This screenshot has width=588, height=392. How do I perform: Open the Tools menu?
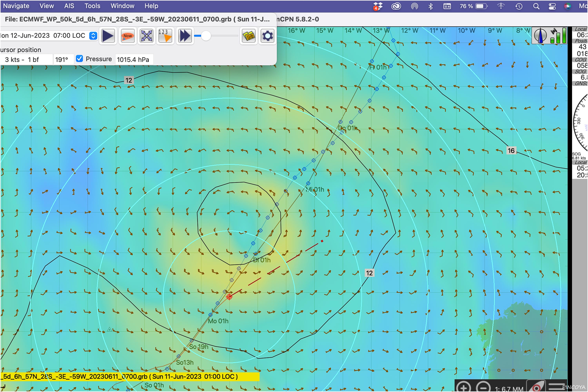pos(92,6)
